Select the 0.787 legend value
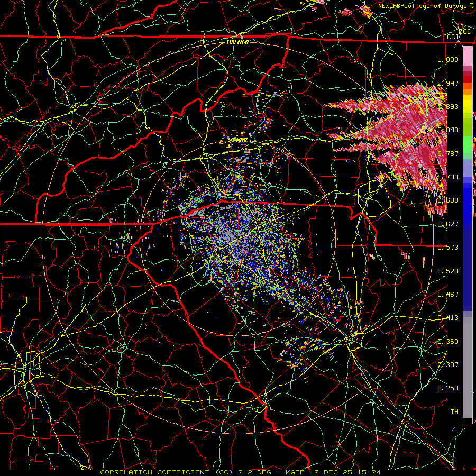Screen dimensions: 476x476 tap(448, 153)
